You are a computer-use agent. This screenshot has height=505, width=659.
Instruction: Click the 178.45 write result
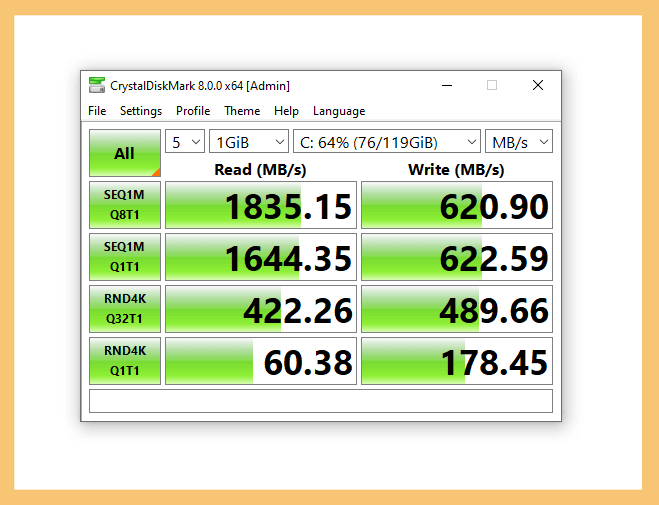click(457, 361)
